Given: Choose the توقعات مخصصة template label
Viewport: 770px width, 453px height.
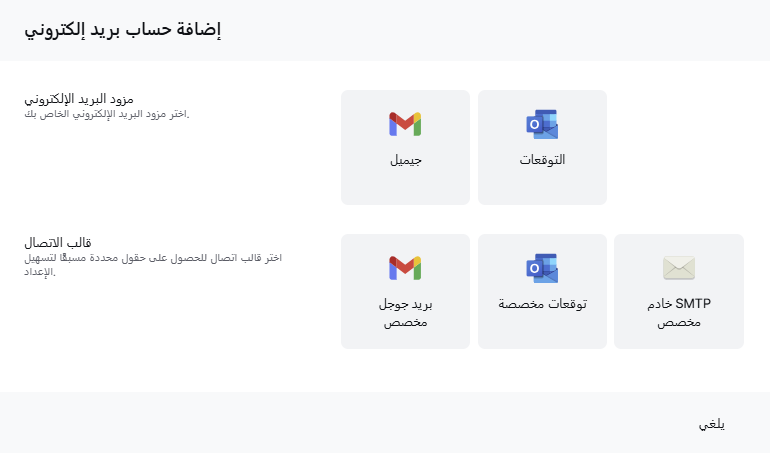Looking at the screenshot, I should pos(542,304).
